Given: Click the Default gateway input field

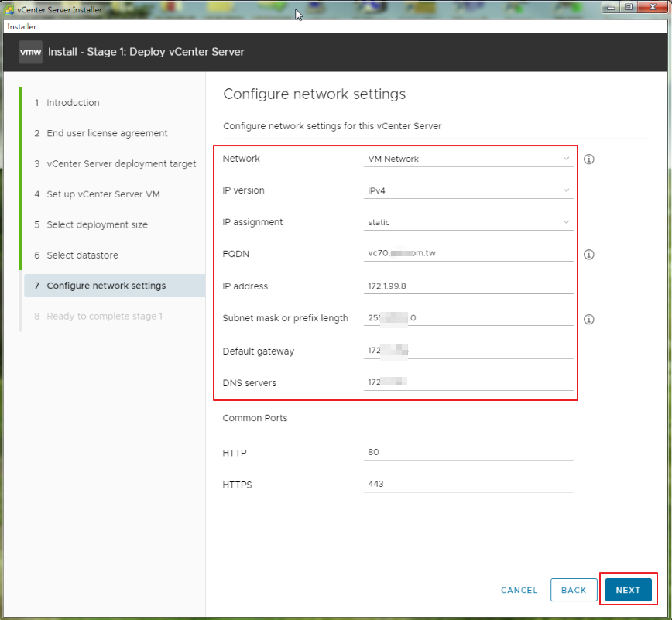Looking at the screenshot, I should pos(468,351).
